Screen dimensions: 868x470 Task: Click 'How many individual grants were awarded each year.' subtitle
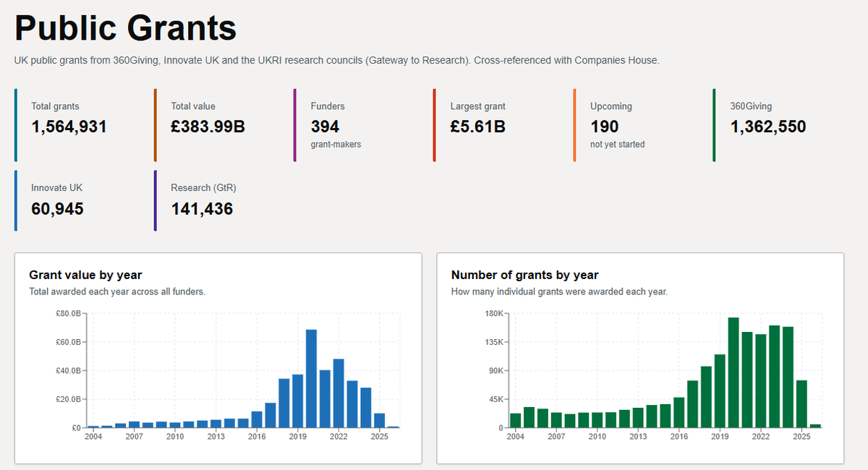[x=559, y=292]
